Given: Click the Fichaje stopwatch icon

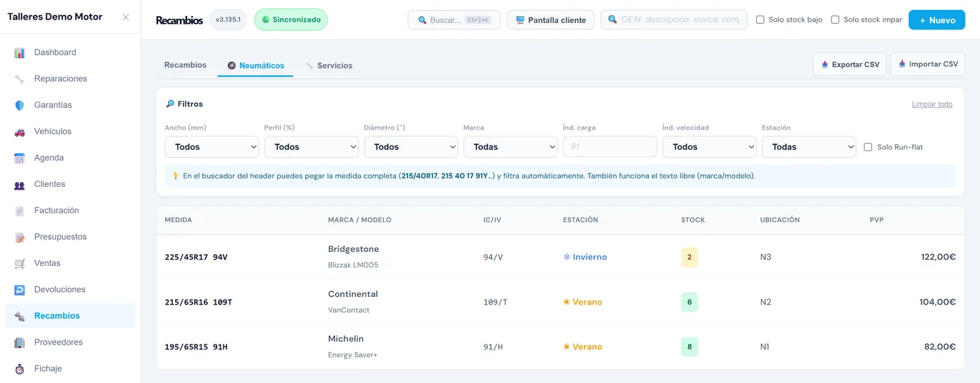Looking at the screenshot, I should click(20, 369).
